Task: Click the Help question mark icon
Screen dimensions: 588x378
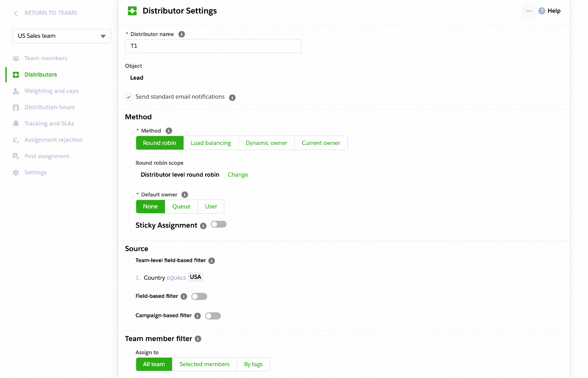Action: [542, 11]
